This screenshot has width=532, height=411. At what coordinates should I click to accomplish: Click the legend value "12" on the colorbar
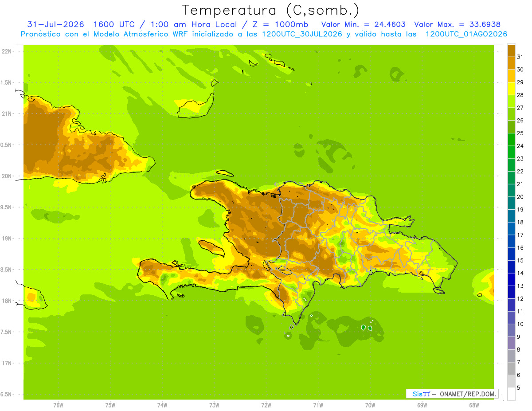(520, 298)
